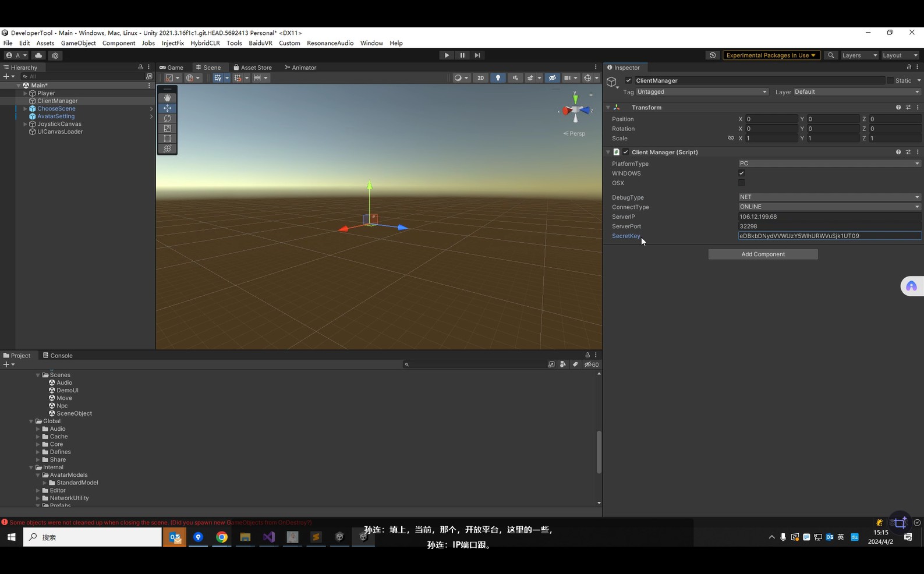The image size is (924, 574).
Task: Toggle 2D view mode in Scene
Action: 480,78
